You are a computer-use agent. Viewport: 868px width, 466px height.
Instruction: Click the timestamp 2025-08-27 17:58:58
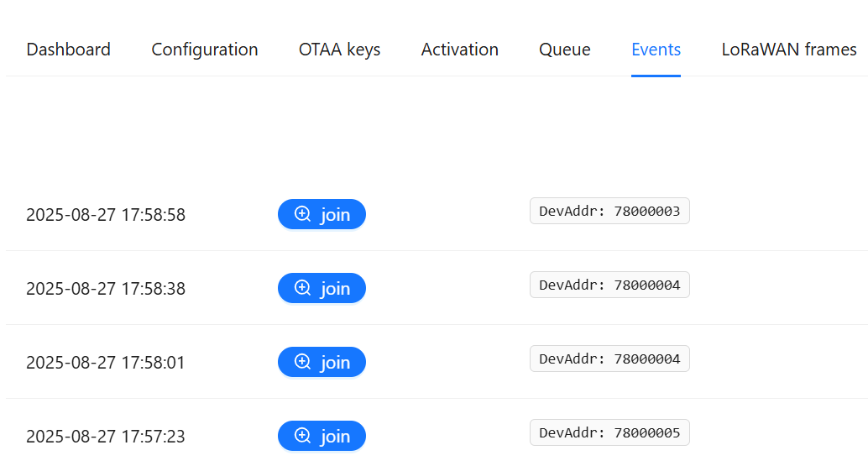click(x=106, y=215)
